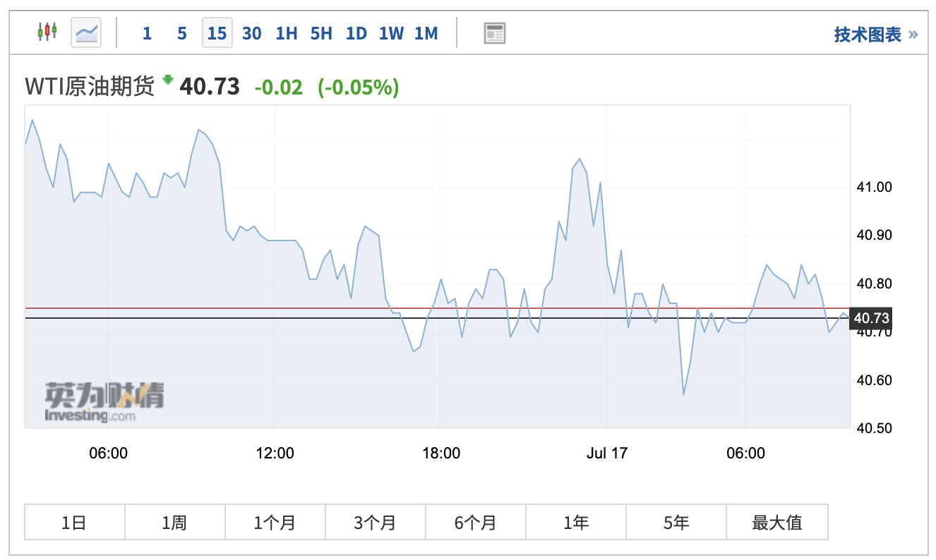Switch to the 1H interval

tap(287, 33)
